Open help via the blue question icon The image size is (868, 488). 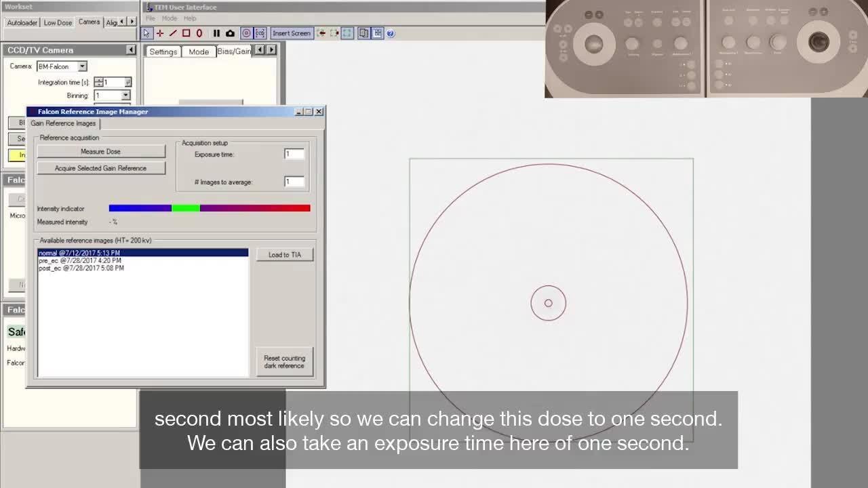click(x=391, y=33)
